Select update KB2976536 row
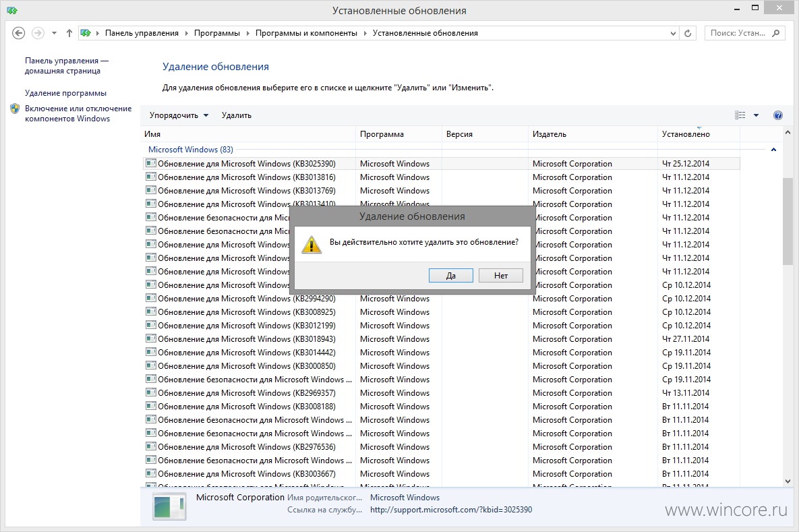 click(441, 447)
